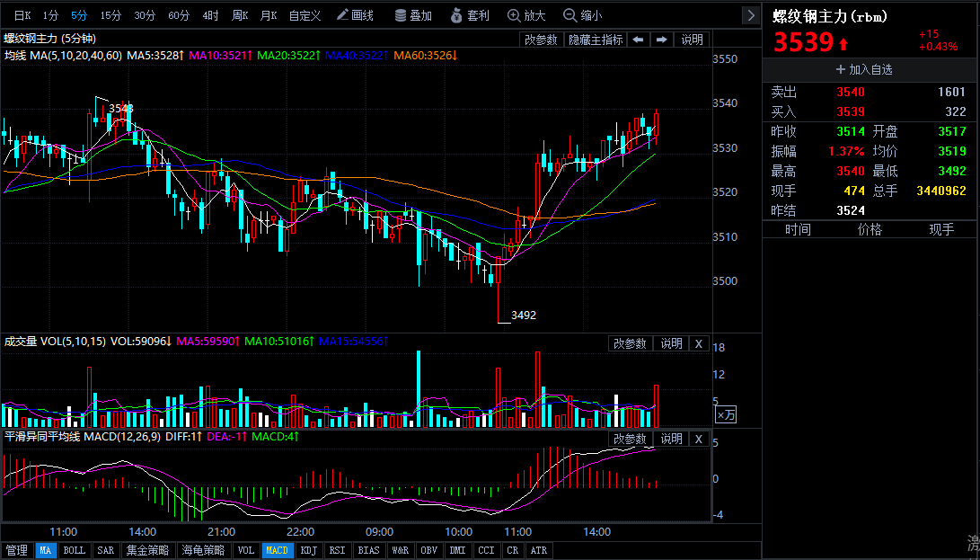The image size is (980, 560).
Task: Switch to the 15分 timeframe tab
Action: coord(110,15)
